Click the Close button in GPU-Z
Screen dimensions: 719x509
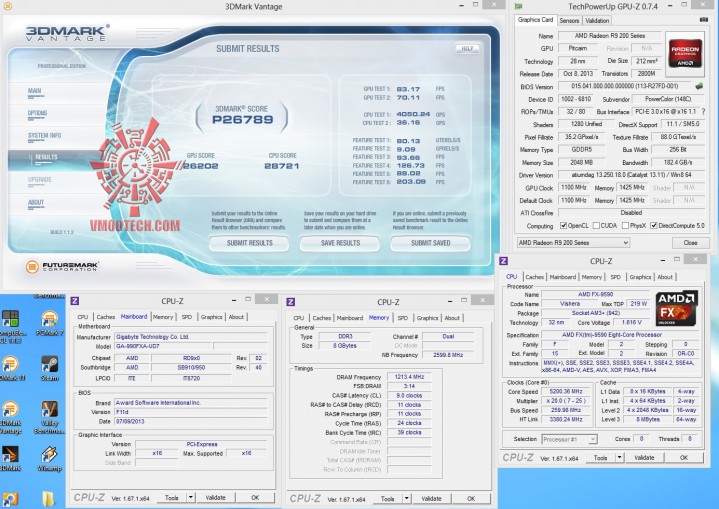pyautogui.click(x=691, y=243)
